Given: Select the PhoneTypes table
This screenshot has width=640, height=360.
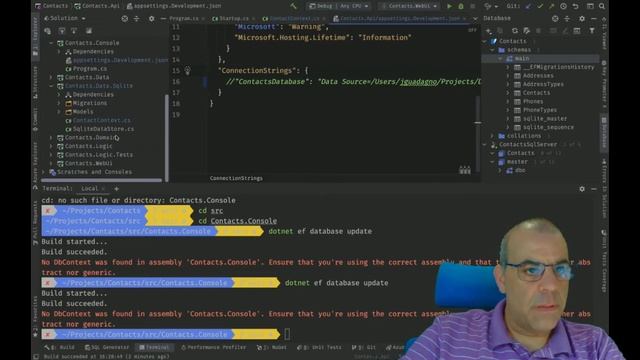Looking at the screenshot, I should point(540,110).
